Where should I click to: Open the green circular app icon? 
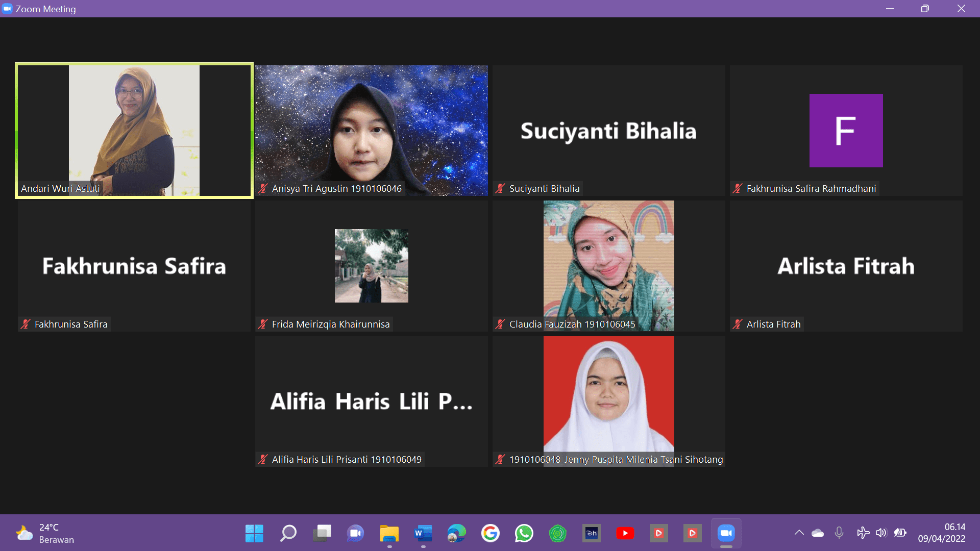point(558,534)
